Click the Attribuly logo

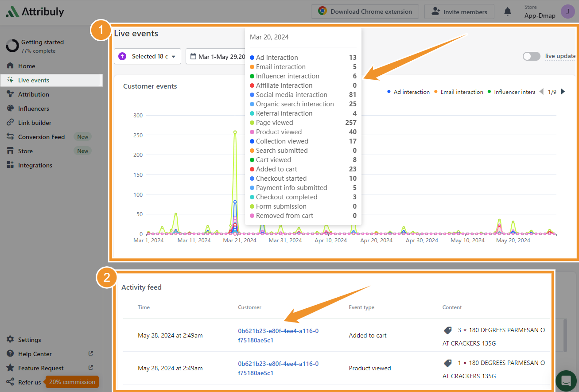tap(35, 12)
